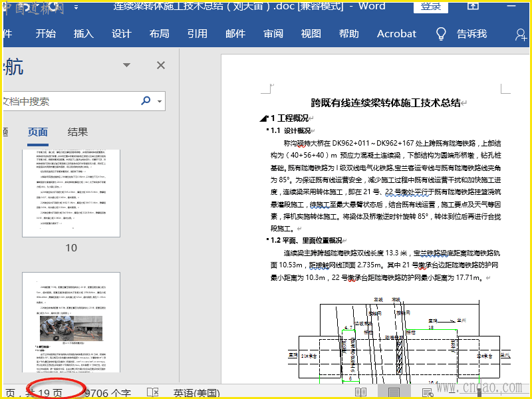The image size is (532, 399).
Task: Switch to Print Layout view icon
Action: click(x=394, y=392)
